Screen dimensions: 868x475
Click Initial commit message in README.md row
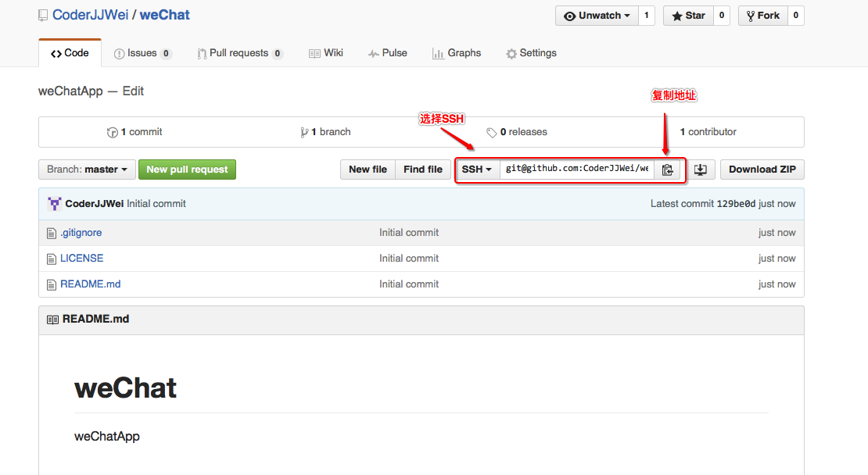click(x=409, y=284)
